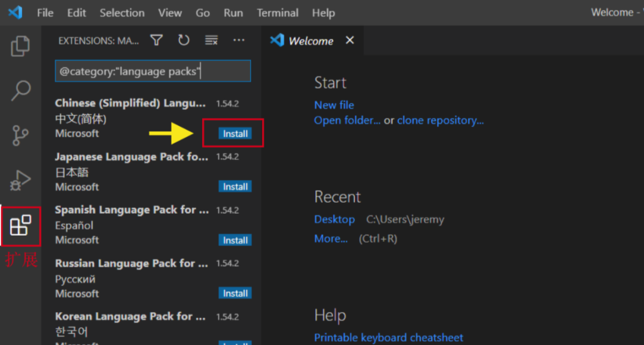
Task: Click the Microsoft publisher under Spanish pack
Action: click(x=77, y=240)
